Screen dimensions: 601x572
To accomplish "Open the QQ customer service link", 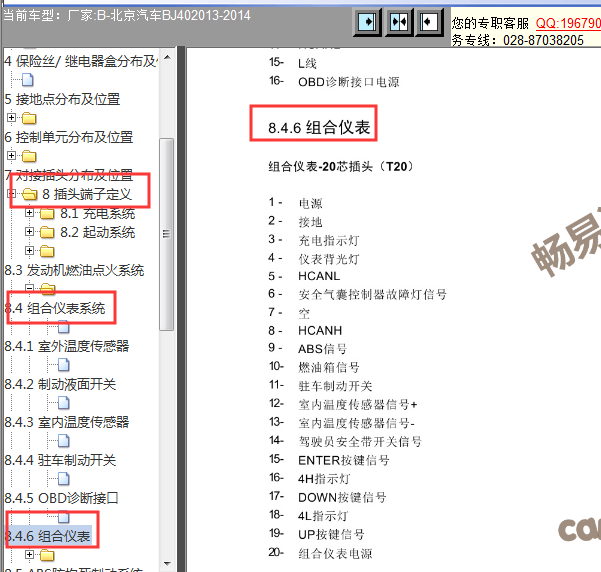I will point(568,23).
